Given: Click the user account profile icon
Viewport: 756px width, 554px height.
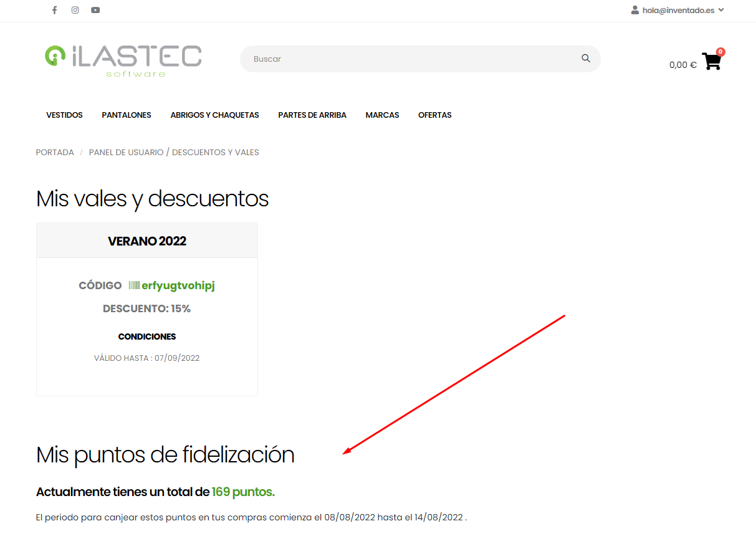Looking at the screenshot, I should point(635,10).
